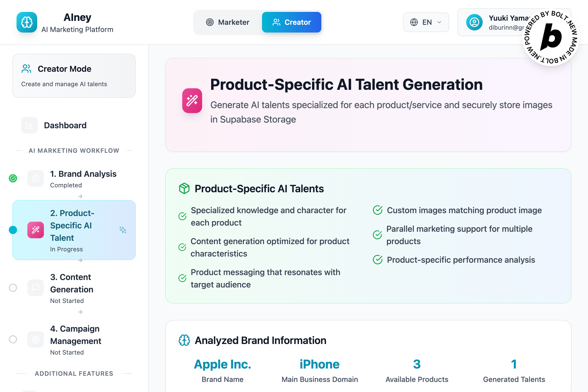Switch to the Creator mode tab
This screenshot has height=392, width=588.
click(292, 22)
